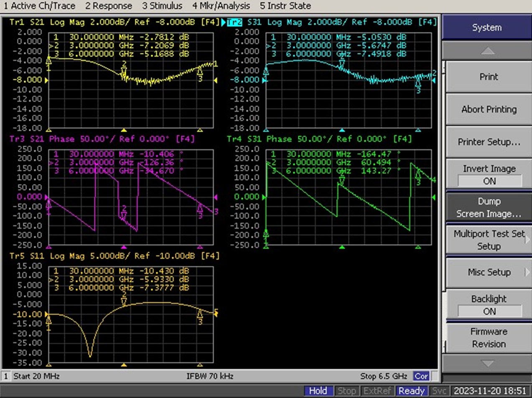The width and height of the screenshot is (532, 398).
Task: Click the softkey menu down arrow
Action: (487, 363)
